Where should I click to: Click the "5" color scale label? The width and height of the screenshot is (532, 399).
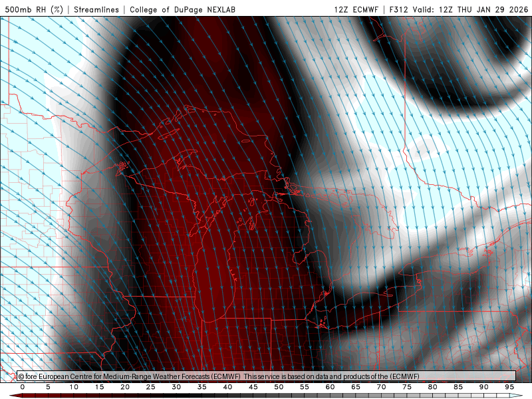[48, 387]
